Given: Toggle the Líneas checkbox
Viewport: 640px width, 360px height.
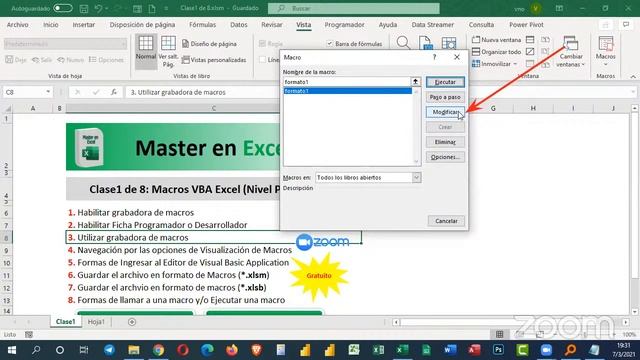Looking at the screenshot, I should pyautogui.click(x=262, y=60).
